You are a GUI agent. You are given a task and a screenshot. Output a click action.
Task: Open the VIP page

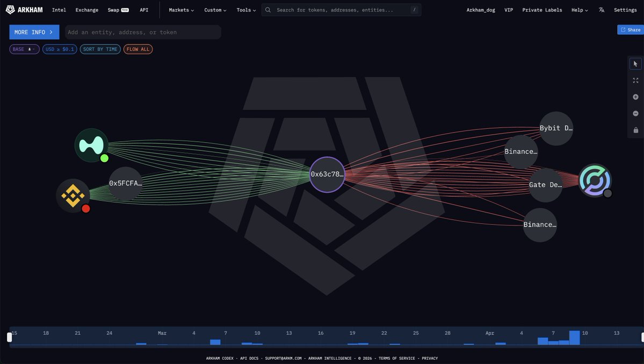point(509,10)
